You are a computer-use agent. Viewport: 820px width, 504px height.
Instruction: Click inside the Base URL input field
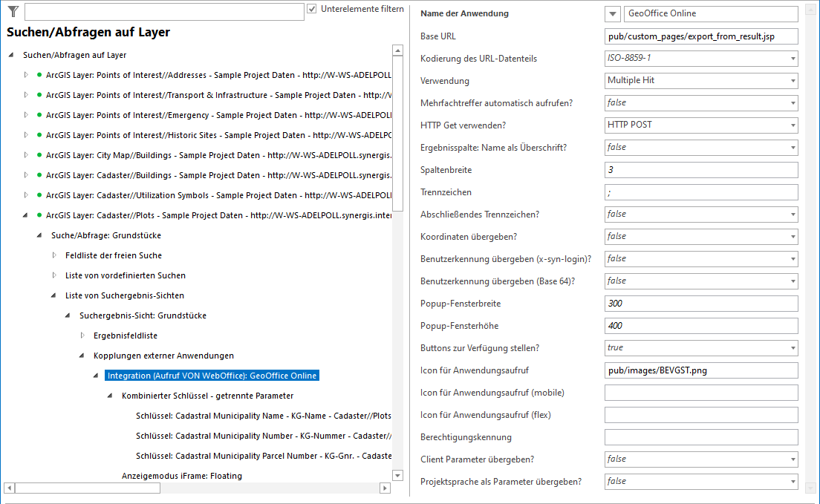click(x=700, y=36)
